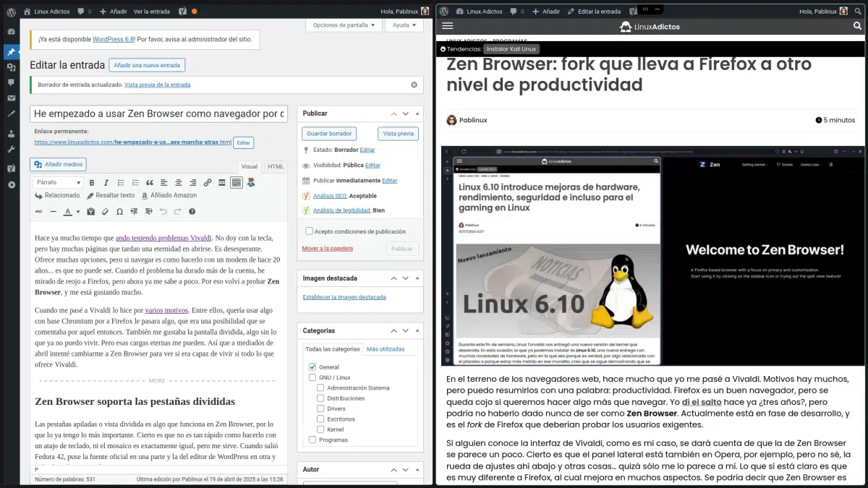Apply the text color underlined A
This screenshot has width=868, height=488.
coord(67,212)
